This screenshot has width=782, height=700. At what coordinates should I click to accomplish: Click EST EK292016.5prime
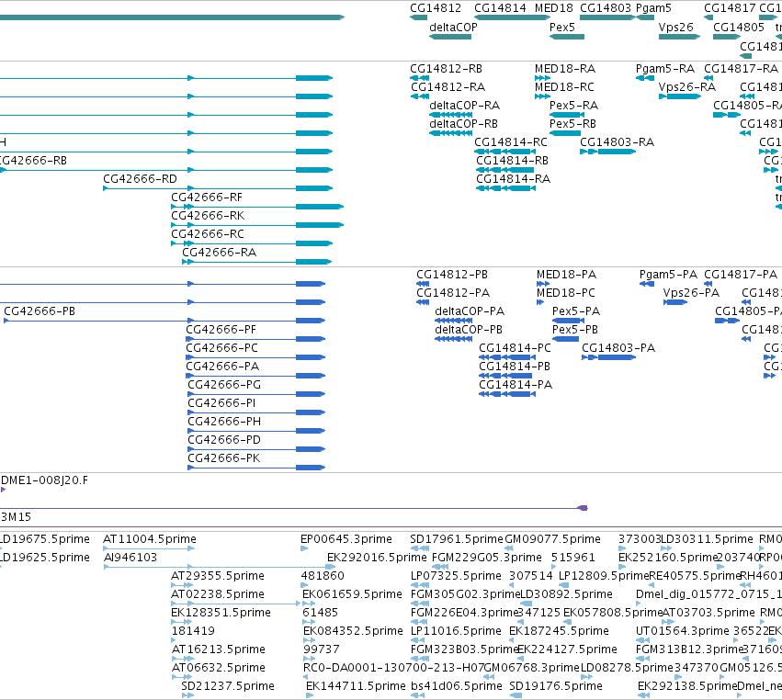(x=377, y=558)
